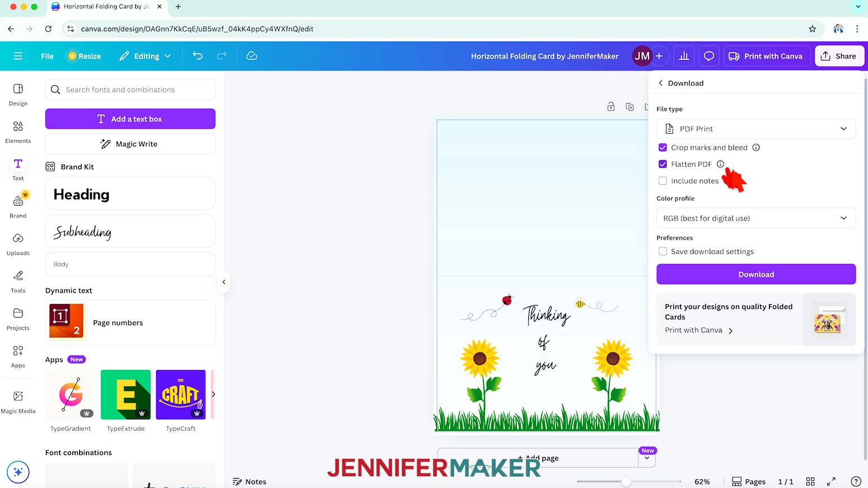The height and width of the screenshot is (488, 868).
Task: Open the browser tab list dropdown
Action: click(857, 7)
